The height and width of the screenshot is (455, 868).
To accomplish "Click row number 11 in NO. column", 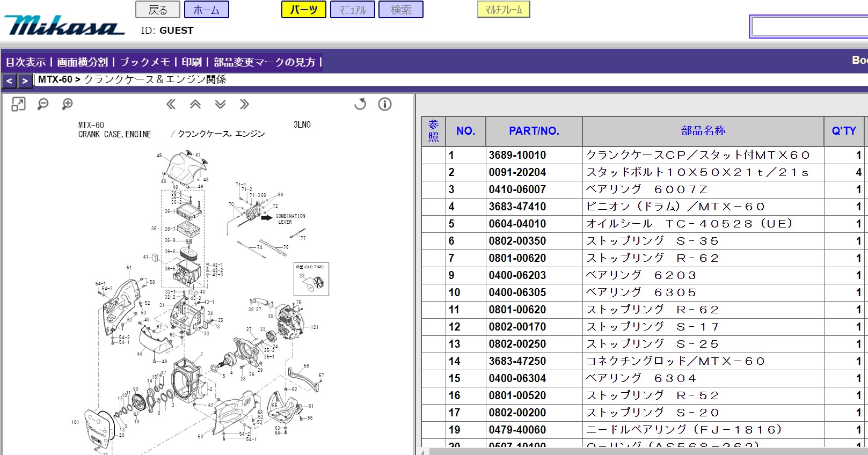I will pos(454,310).
